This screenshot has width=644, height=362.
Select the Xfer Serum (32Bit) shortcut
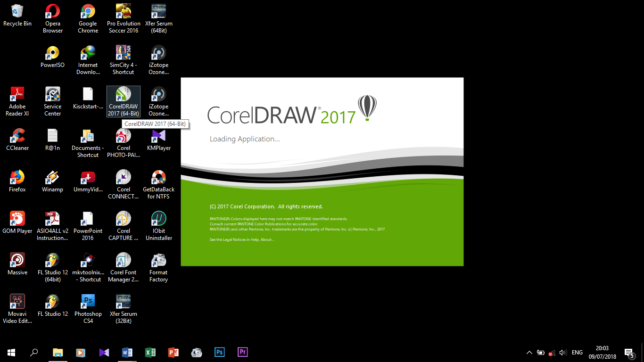[x=124, y=309]
